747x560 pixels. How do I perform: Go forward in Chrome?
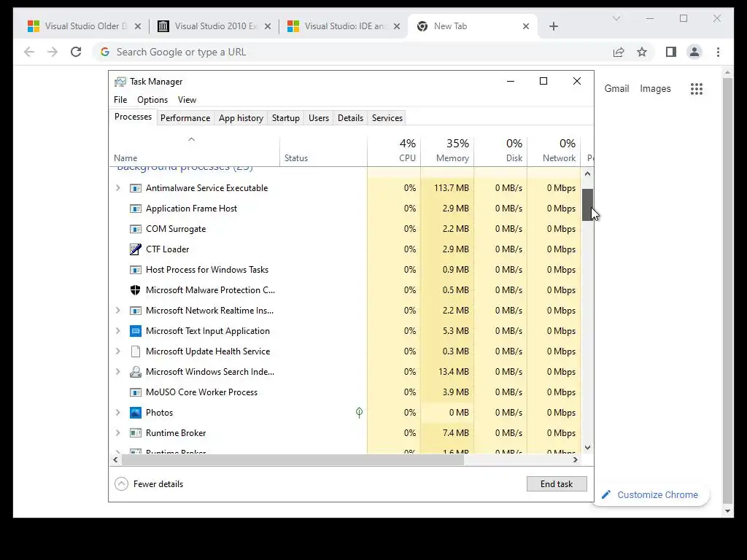click(x=53, y=52)
